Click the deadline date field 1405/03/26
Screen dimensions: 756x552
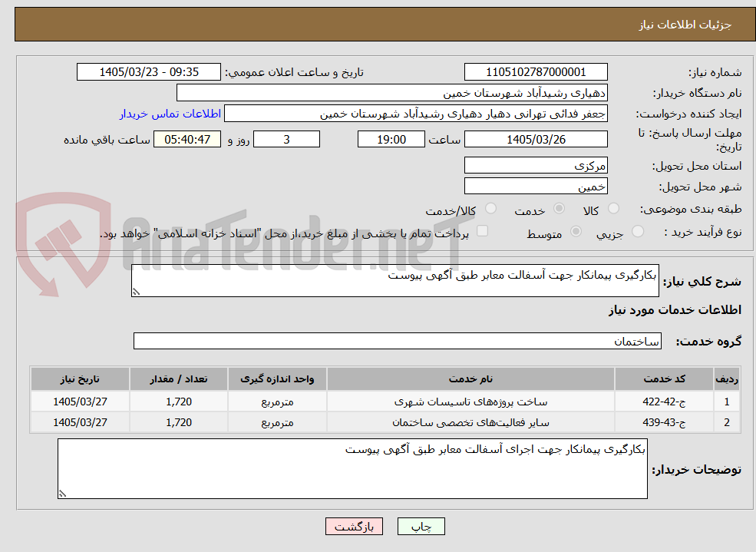[536, 139]
